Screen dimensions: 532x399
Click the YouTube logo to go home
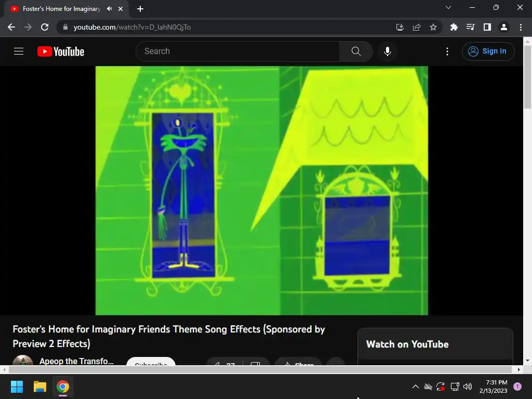point(61,51)
